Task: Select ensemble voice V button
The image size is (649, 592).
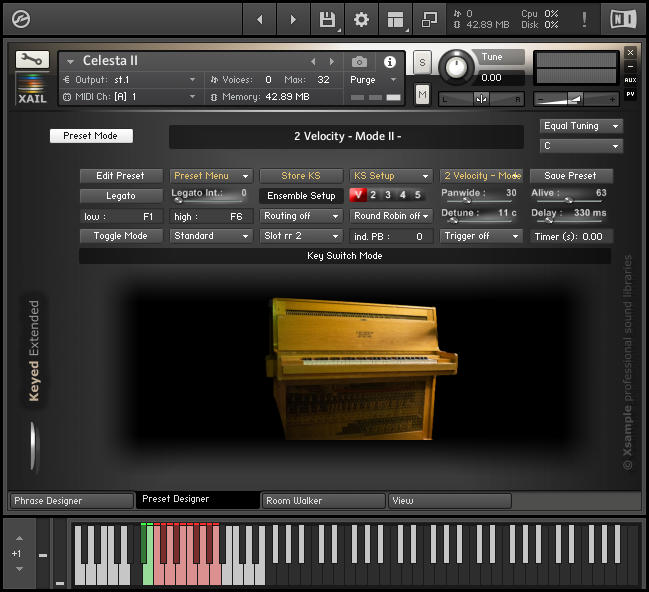Action: coord(358,195)
